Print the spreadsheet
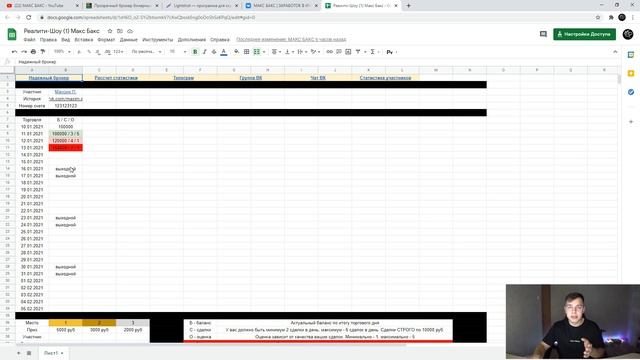The height and width of the screenshot is (360, 640). (x=33, y=52)
